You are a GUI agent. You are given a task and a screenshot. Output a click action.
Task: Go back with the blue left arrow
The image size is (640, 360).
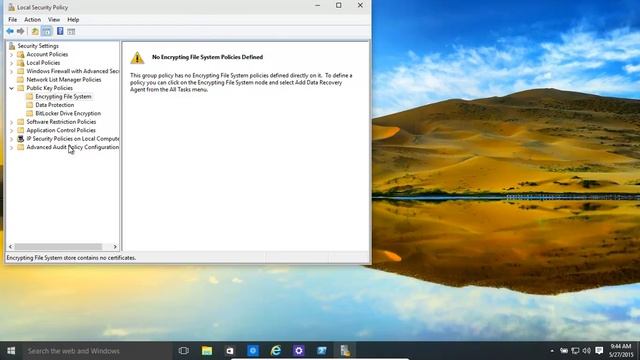tap(10, 31)
